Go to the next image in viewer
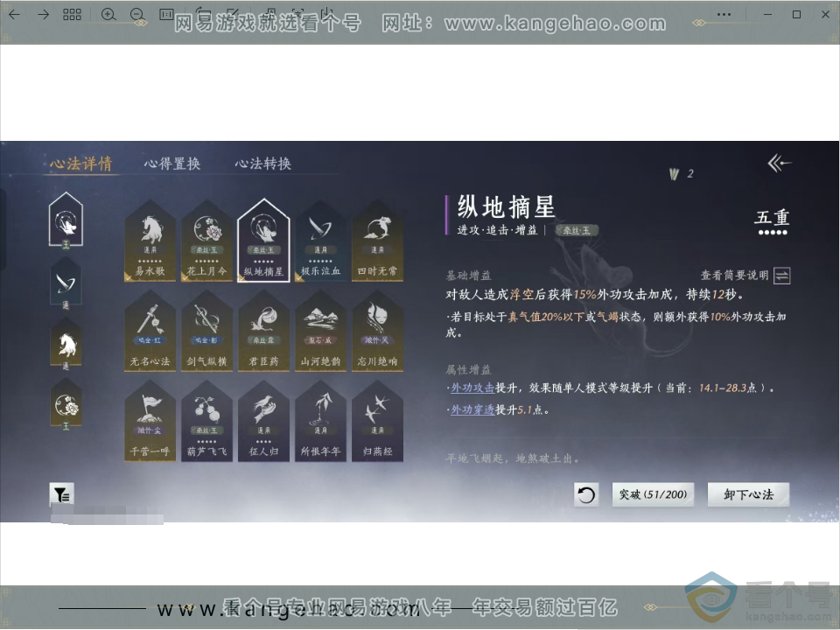This screenshot has width=840, height=630. [44, 15]
